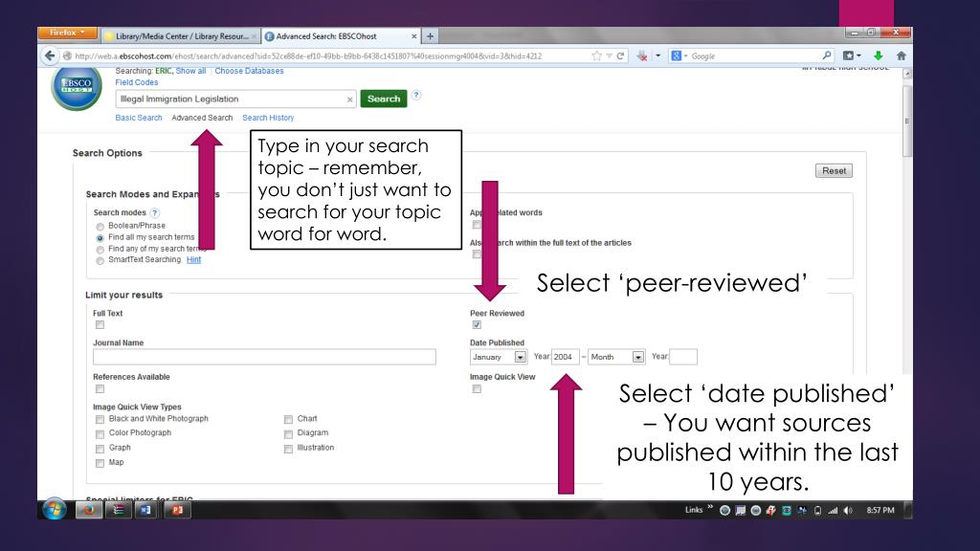Open the Windows Start orb

(x=55, y=510)
